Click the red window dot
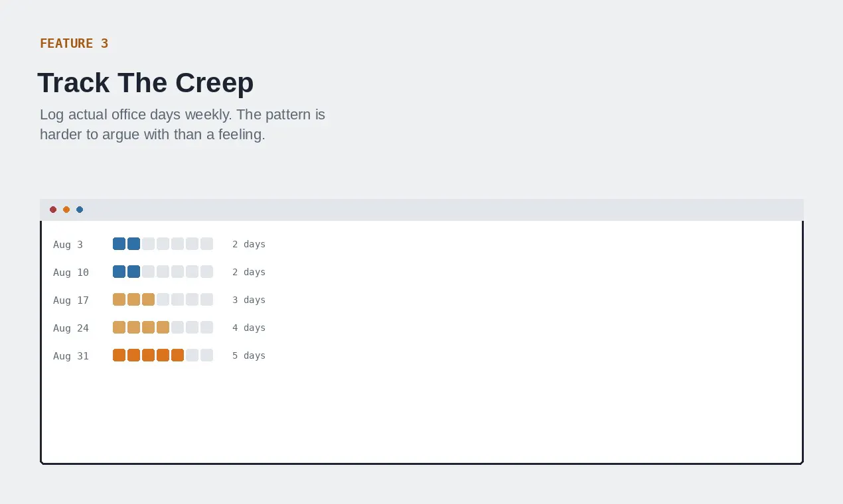This screenshot has height=504, width=843. click(x=53, y=210)
